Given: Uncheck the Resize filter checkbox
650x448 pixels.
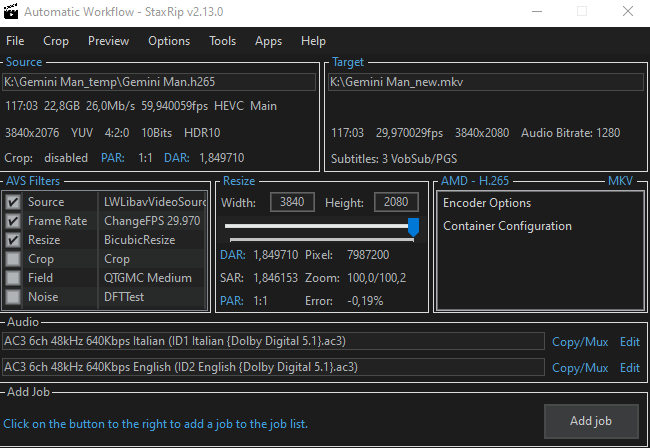Looking at the screenshot, I should click(x=13, y=240).
